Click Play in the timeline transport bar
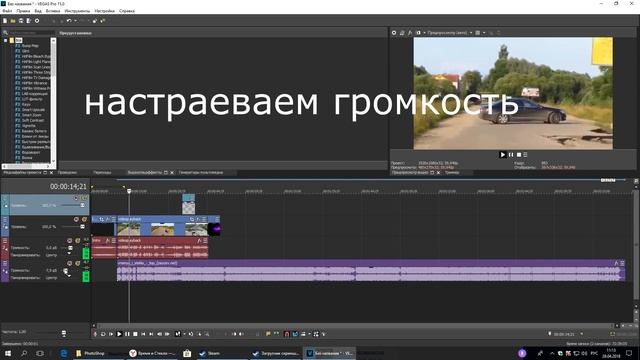 coord(119,334)
